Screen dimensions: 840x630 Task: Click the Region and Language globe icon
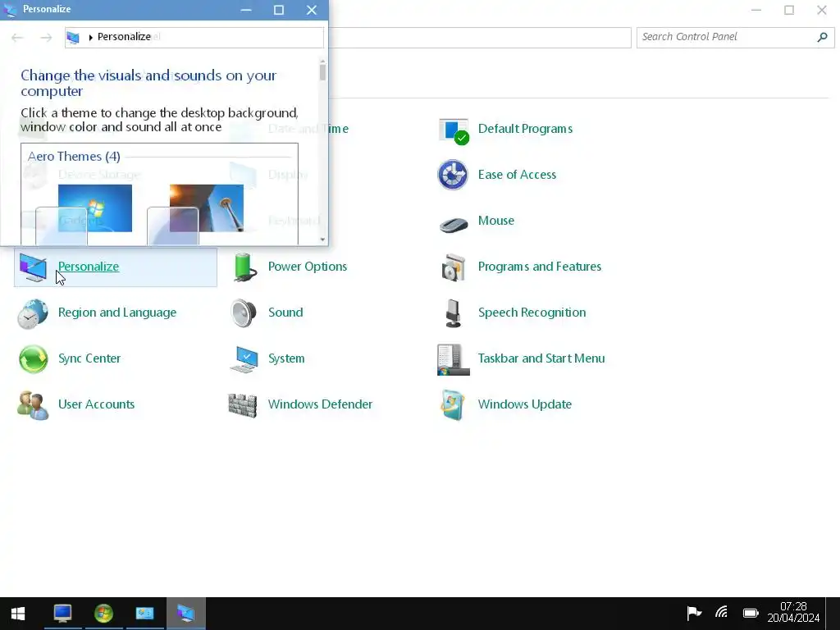point(33,313)
